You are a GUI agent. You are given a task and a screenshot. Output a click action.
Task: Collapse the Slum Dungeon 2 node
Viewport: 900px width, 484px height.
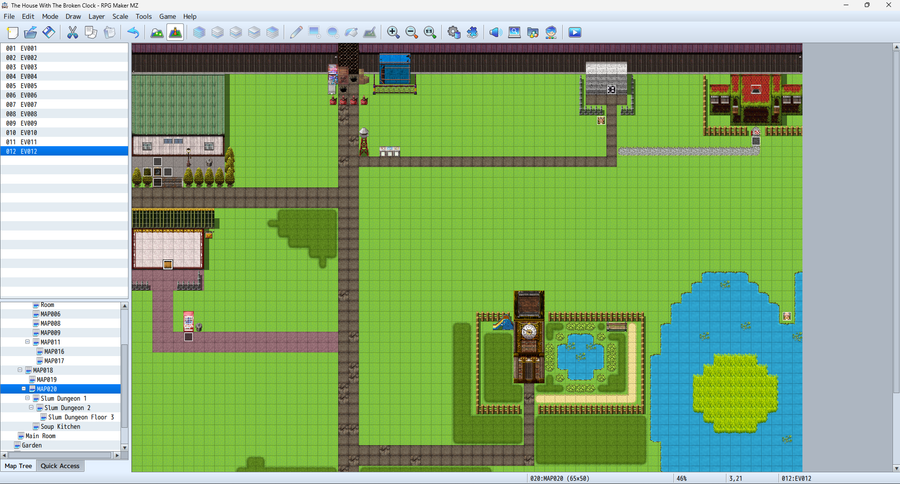pos(32,408)
